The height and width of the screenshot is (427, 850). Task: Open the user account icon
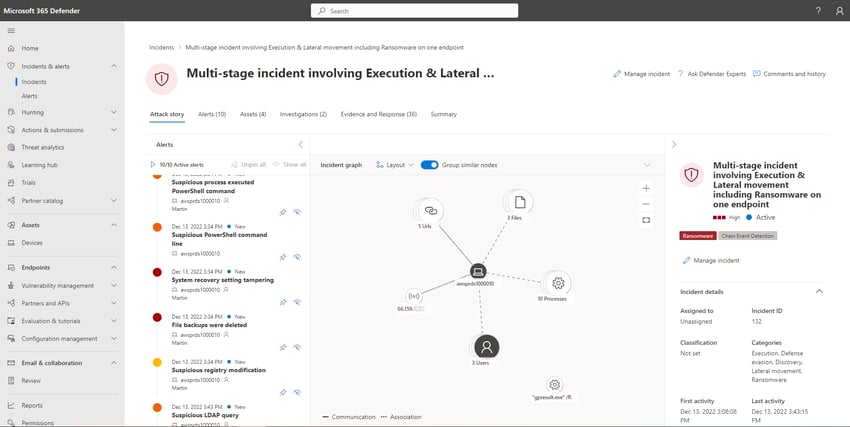tap(839, 11)
